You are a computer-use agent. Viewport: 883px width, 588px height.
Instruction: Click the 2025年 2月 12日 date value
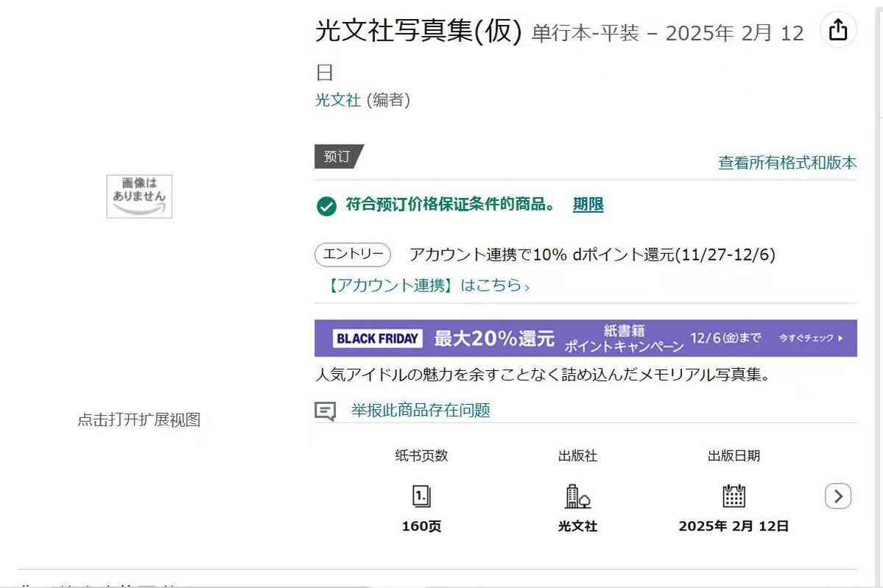pos(734,526)
